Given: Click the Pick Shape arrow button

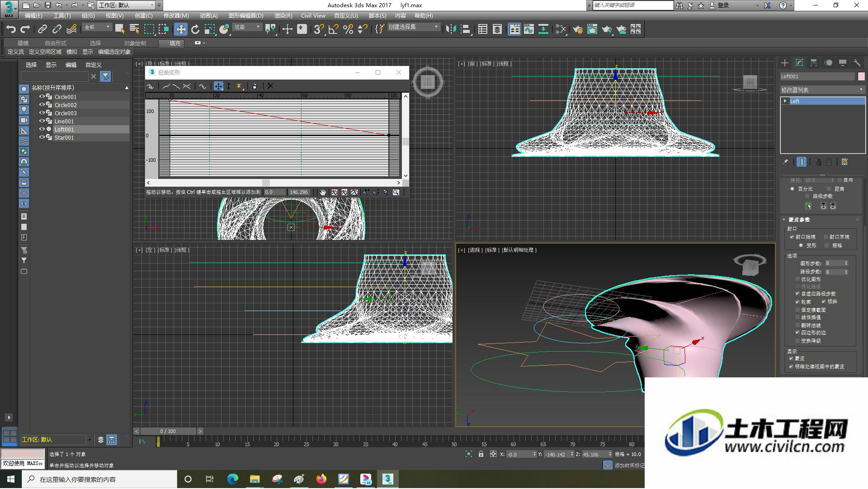Looking at the screenshot, I should pos(808,206).
